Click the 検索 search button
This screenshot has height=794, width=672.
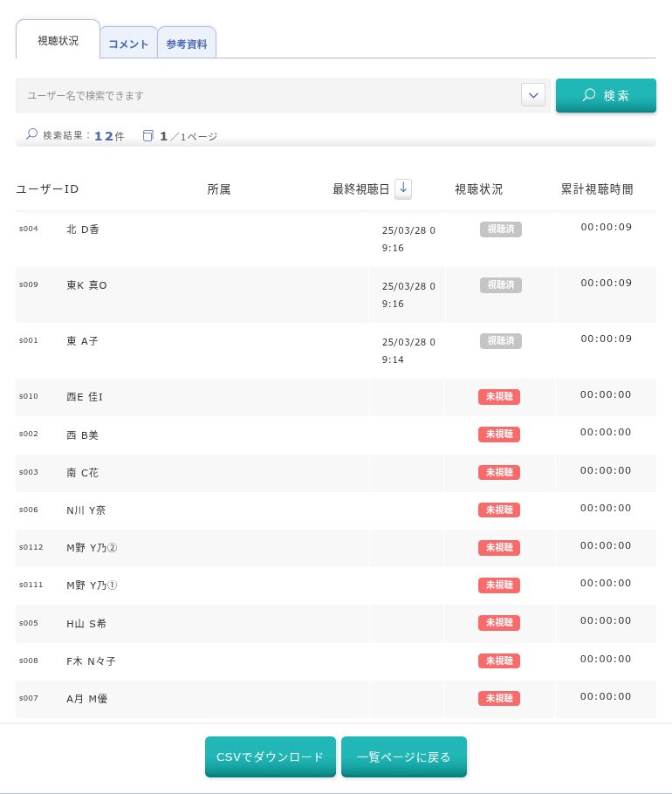click(606, 95)
